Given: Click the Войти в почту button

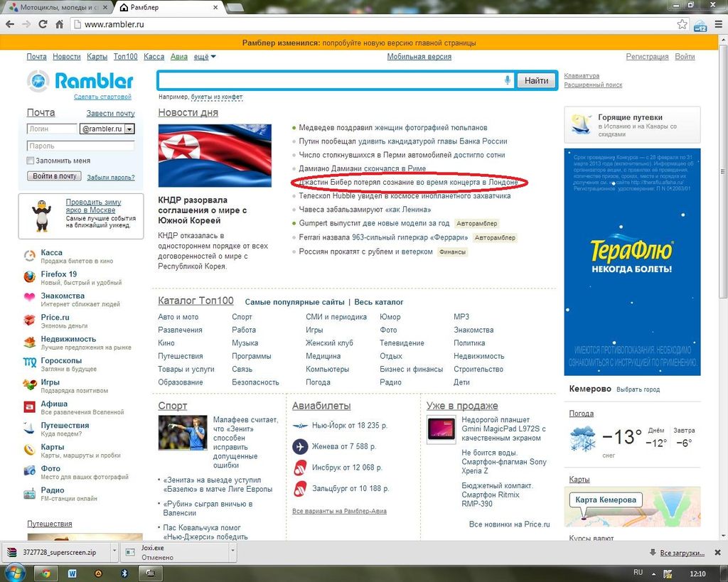Looking at the screenshot, I should pyautogui.click(x=54, y=176).
